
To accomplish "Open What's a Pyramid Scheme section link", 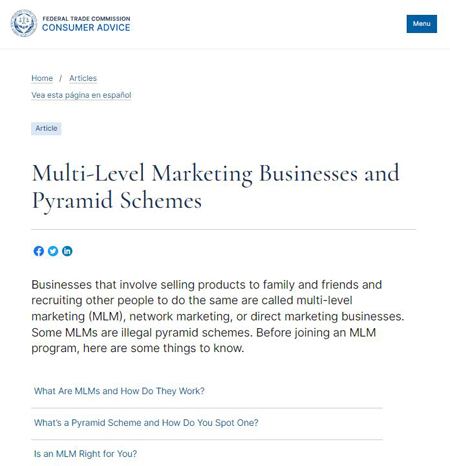I will 146,423.
